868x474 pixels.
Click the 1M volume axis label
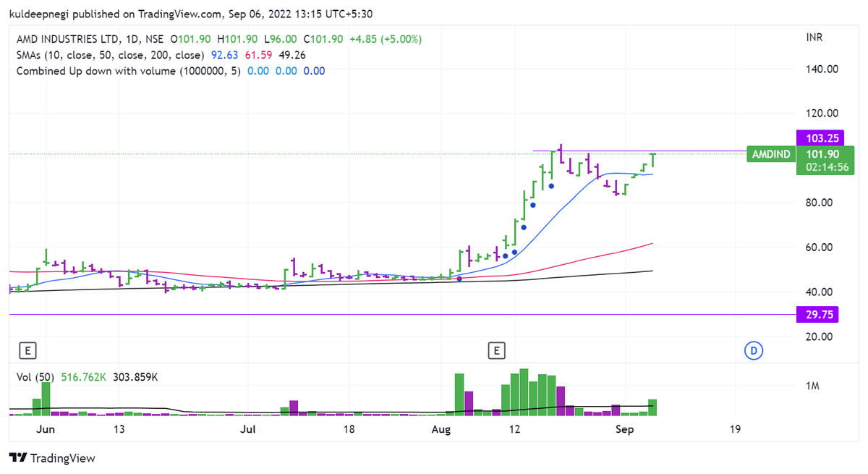coord(812,386)
